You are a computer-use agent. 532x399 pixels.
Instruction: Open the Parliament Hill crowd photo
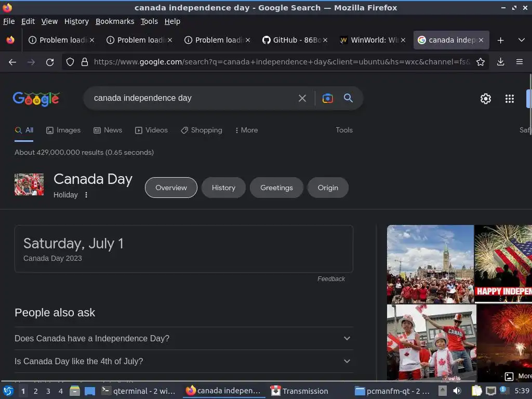click(x=430, y=264)
